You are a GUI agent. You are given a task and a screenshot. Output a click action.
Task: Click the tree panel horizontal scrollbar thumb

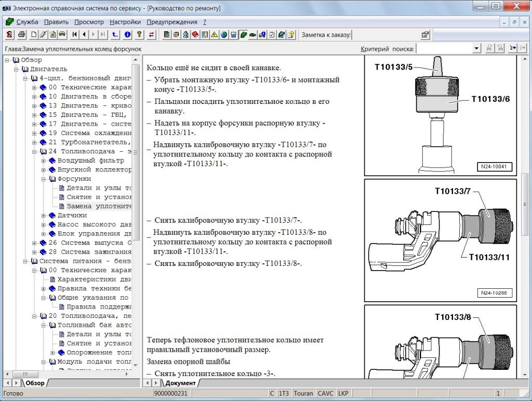click(25, 374)
